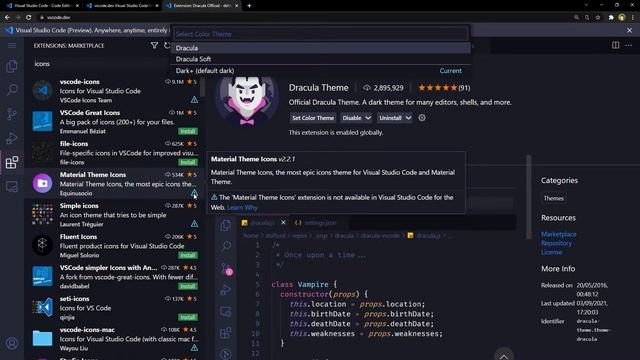Click the extension details page scrollbar
The width and height of the screenshot is (640, 360).
[x=529, y=196]
